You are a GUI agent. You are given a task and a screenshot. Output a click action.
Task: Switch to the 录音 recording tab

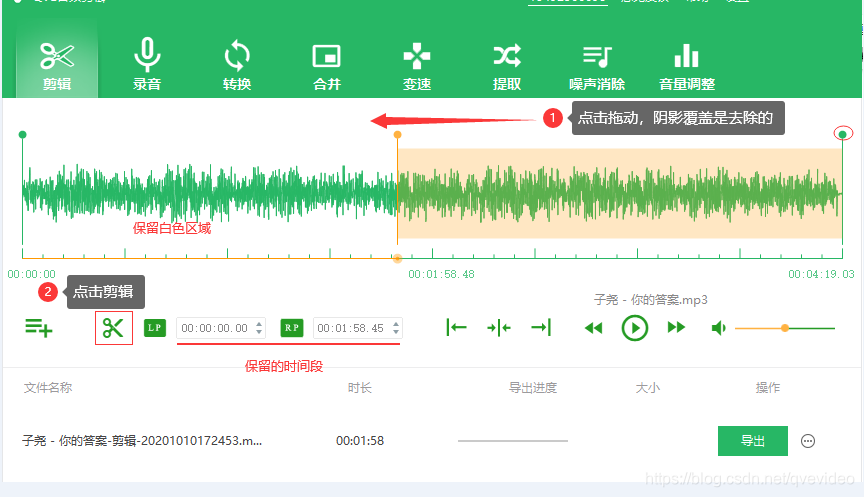tap(147, 65)
